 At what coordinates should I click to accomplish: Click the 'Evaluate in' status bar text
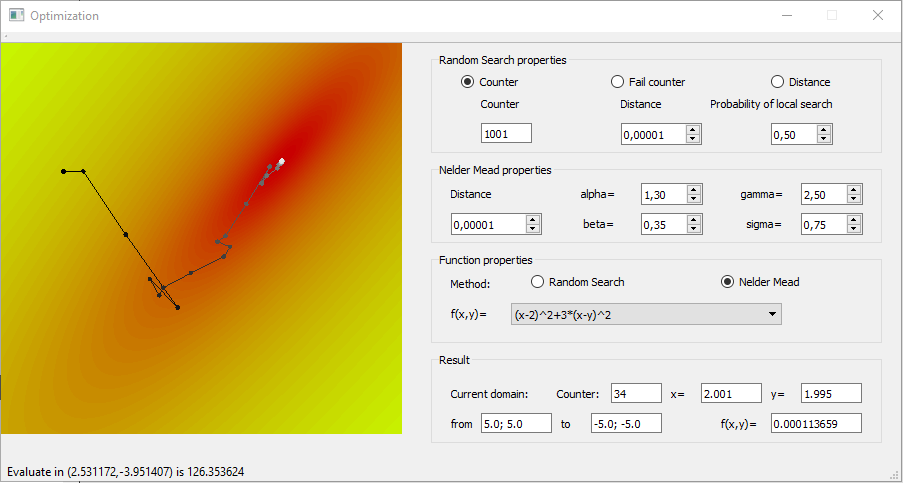pyautogui.click(x=126, y=472)
